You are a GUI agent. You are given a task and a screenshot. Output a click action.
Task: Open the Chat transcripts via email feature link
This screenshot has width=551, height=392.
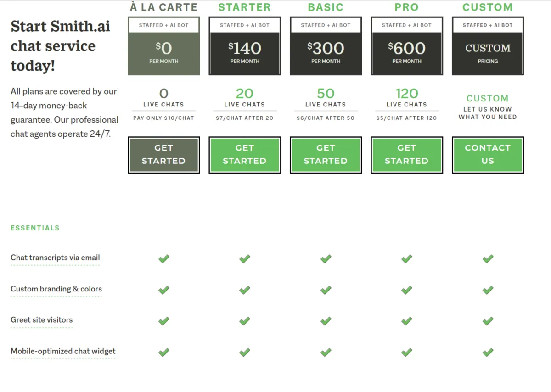pos(55,258)
